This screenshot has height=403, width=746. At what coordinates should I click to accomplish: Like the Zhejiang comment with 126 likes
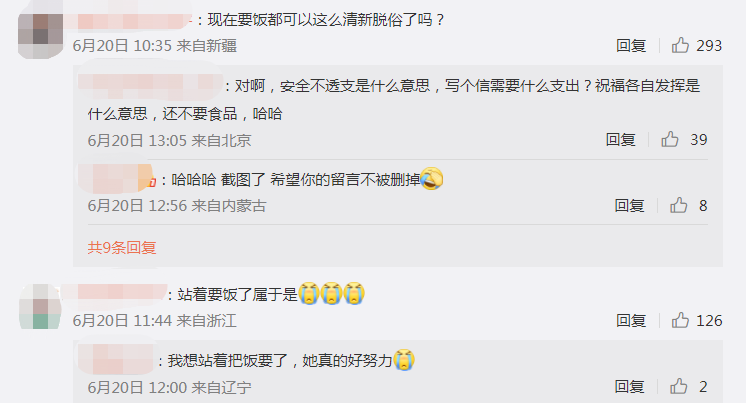click(680, 320)
